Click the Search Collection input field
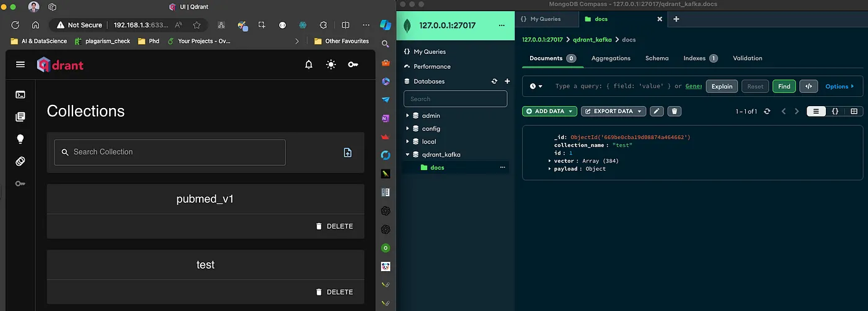Image resolution: width=868 pixels, height=311 pixels. click(170, 152)
